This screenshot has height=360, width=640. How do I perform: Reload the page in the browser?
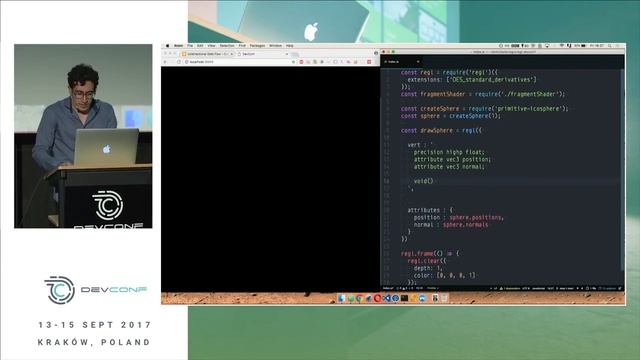click(179, 62)
